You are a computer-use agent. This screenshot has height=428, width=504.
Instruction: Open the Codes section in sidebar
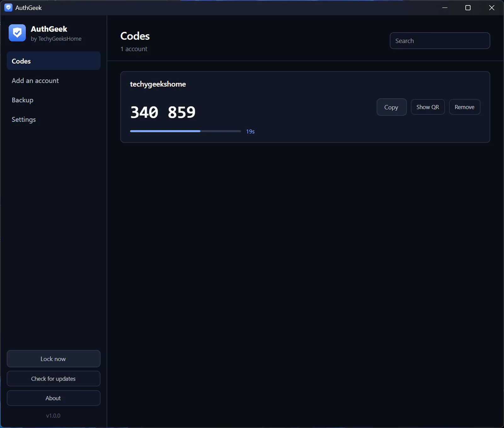(54, 61)
